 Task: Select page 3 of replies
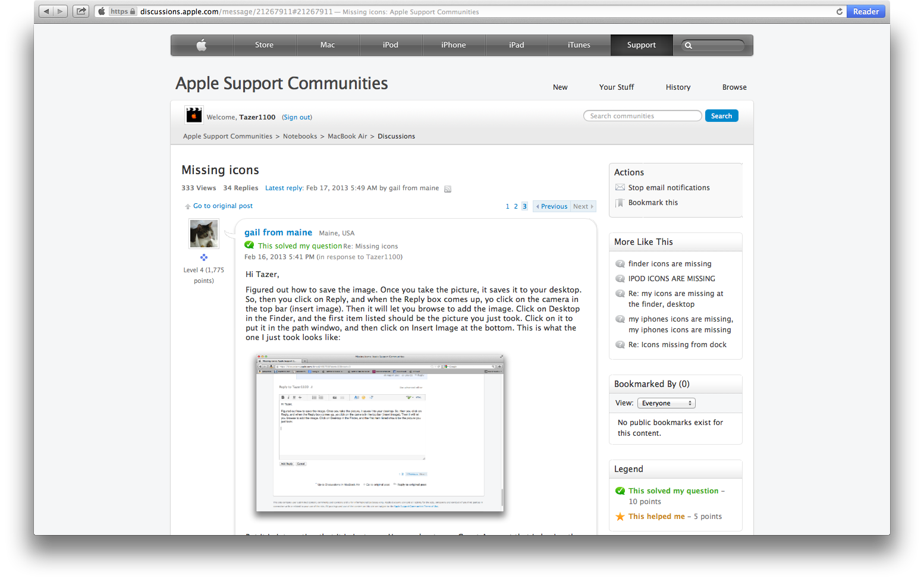[524, 207]
